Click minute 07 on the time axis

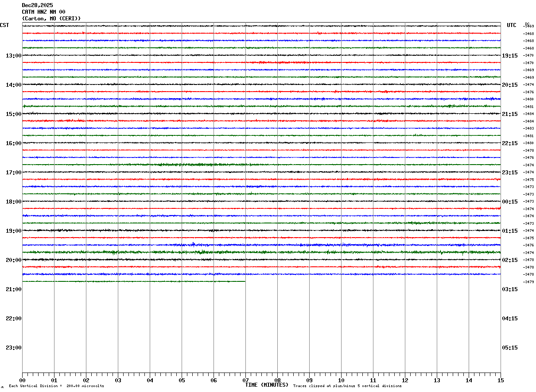[245, 380]
